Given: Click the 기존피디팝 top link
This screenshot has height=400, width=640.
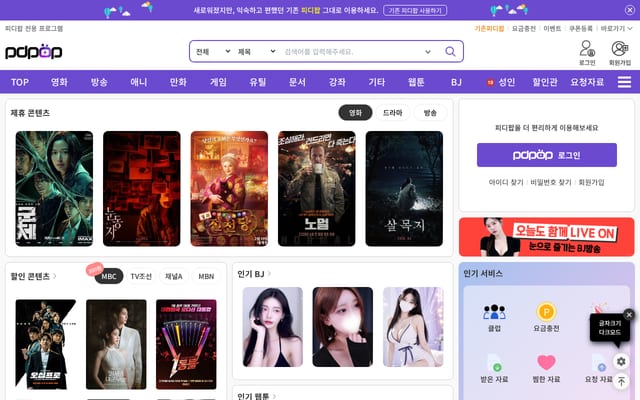Looking at the screenshot, I should 489,28.
